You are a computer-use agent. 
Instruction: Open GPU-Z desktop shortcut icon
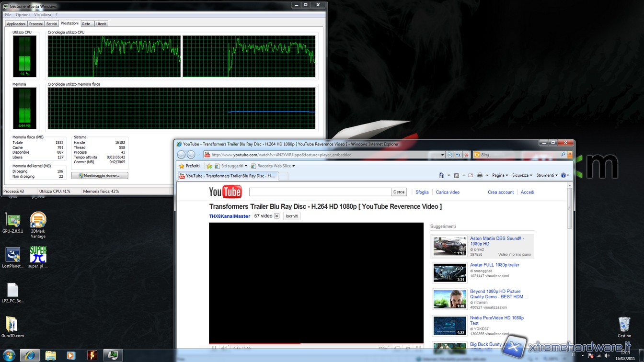pos(12,221)
